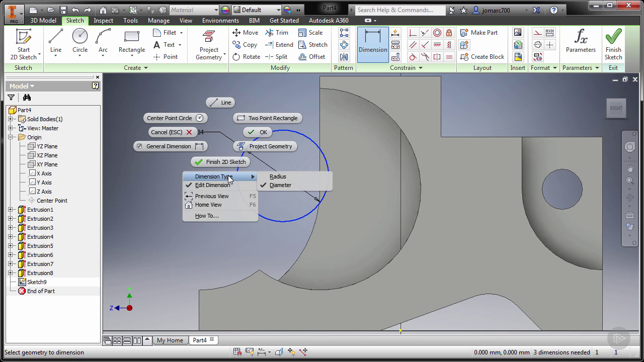Select Diameter dimension type
The width and height of the screenshot is (644, 362).
280,185
